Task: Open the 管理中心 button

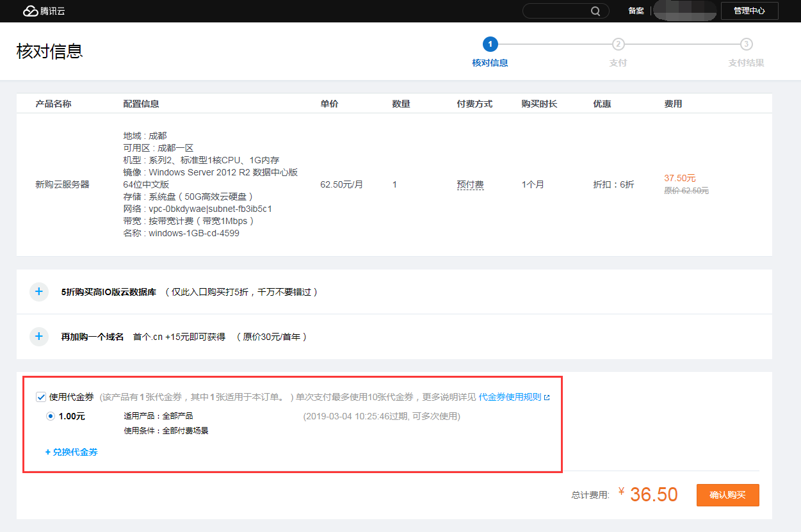Action: [x=749, y=11]
